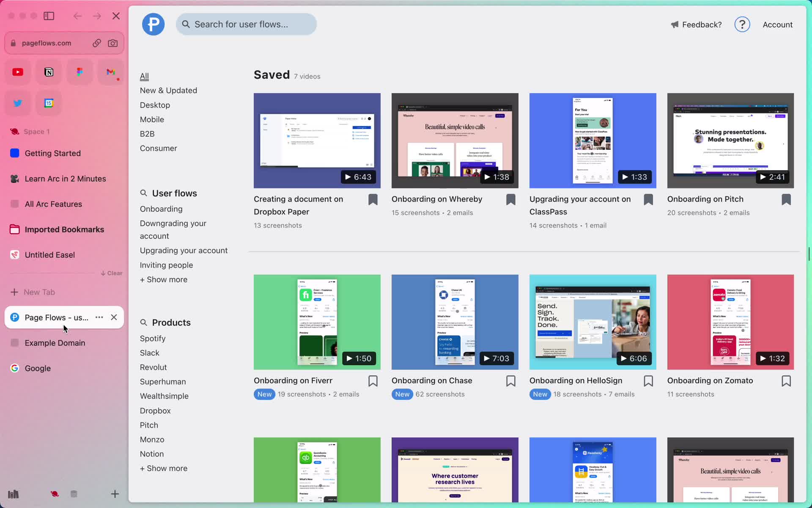Open the Inviting people flow

click(x=166, y=265)
